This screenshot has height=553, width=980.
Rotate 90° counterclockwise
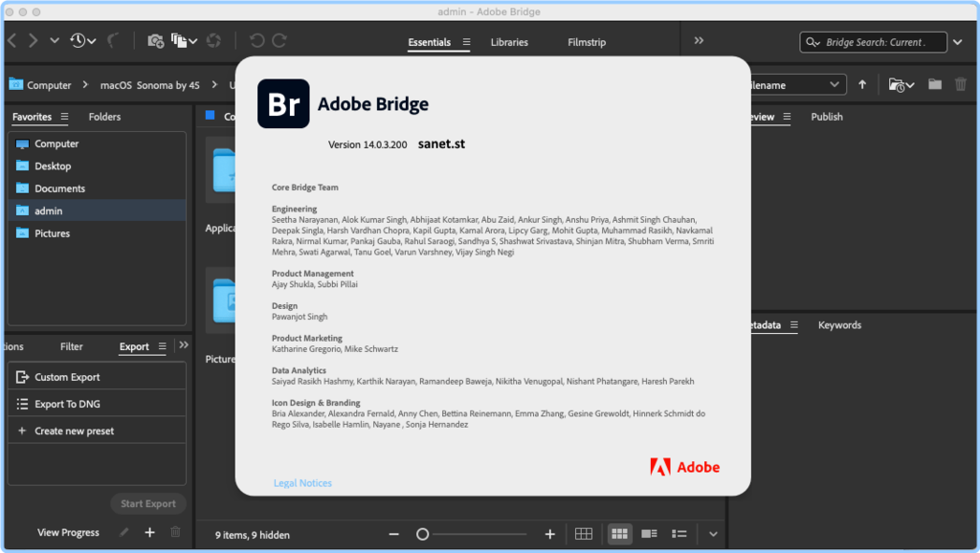click(256, 40)
